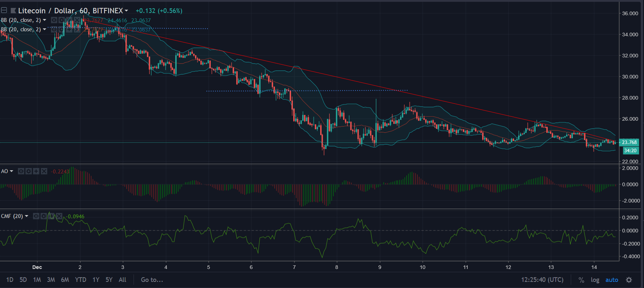Viewport: 644px width, 288px height.
Task: Click the current price label 23.768
Action: (x=629, y=142)
